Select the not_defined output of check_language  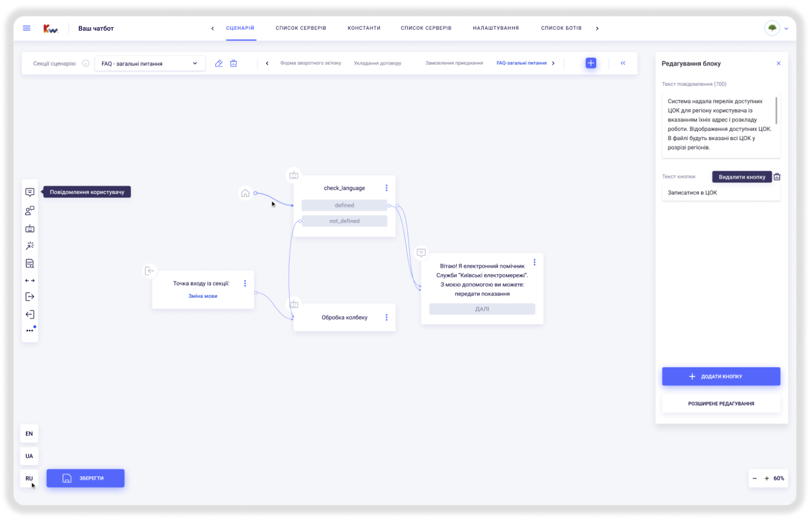tap(344, 221)
